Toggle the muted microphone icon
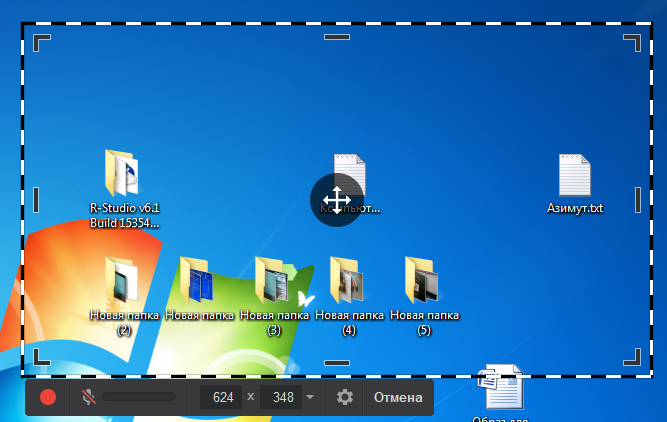 point(88,397)
